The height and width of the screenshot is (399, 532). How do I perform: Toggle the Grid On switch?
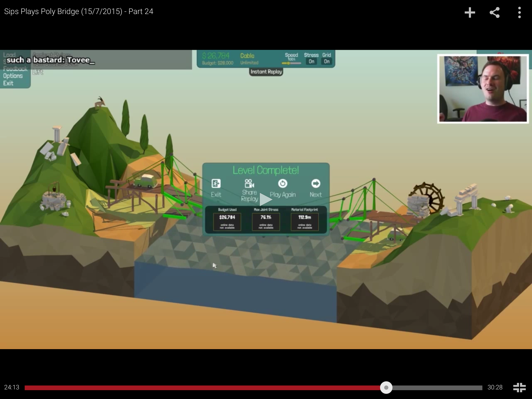coord(327,62)
